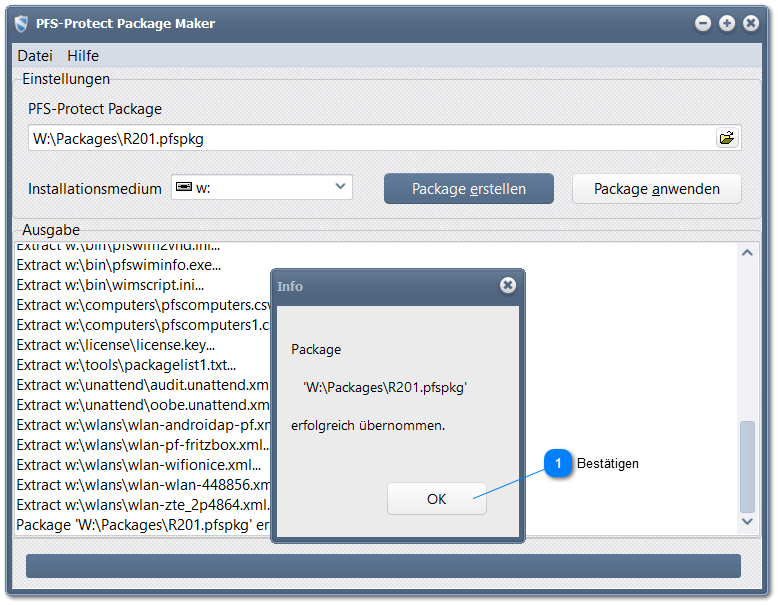
Task: Open the Hilfe menu
Action: pos(83,56)
